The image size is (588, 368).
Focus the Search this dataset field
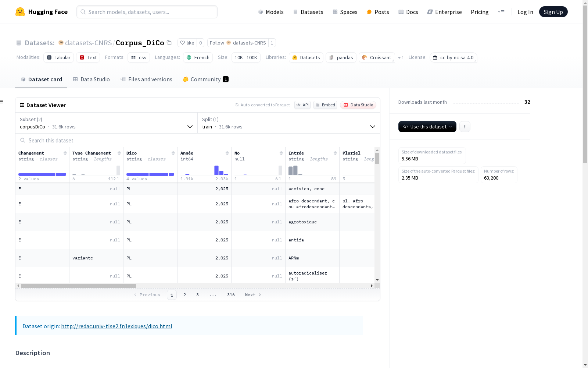click(x=198, y=140)
